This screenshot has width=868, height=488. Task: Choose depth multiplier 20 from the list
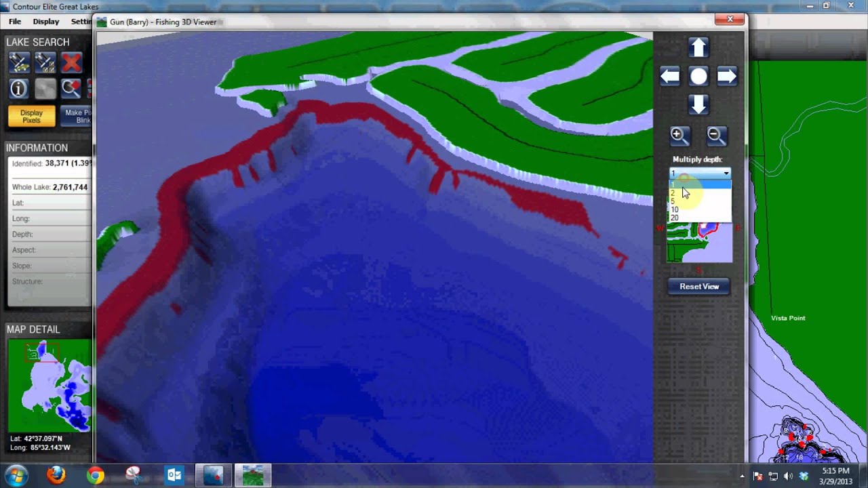click(700, 218)
